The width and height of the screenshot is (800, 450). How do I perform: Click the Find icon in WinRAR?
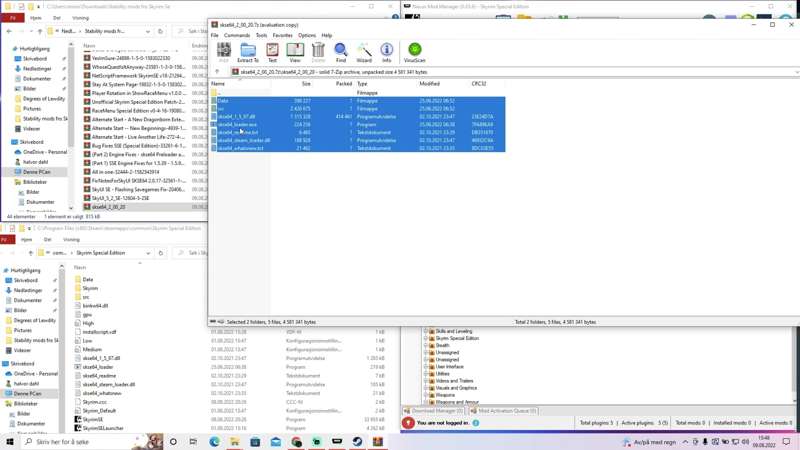(341, 52)
